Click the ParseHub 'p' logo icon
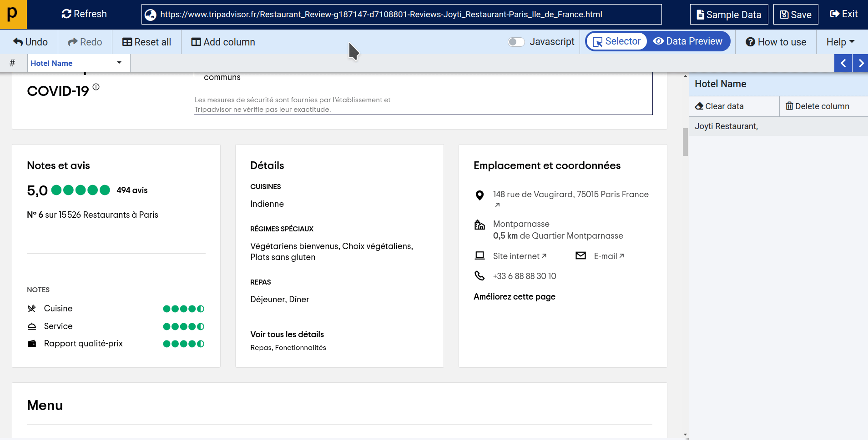Screen dimensions: 868x440 click(13, 14)
